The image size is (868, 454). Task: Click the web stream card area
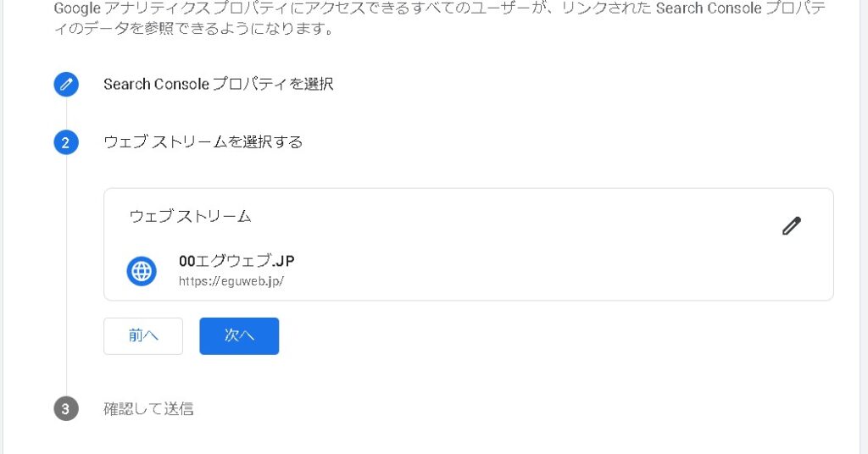click(x=468, y=245)
